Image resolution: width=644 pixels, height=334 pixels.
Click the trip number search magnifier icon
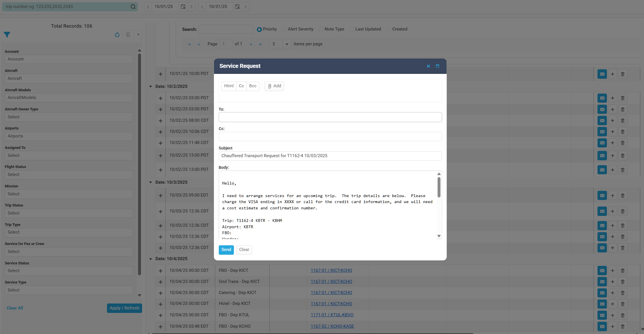(133, 7)
